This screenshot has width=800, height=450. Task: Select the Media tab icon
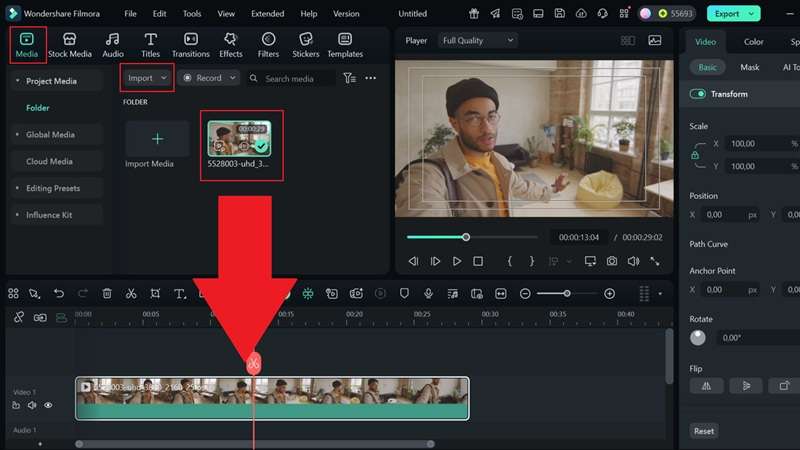point(27,39)
